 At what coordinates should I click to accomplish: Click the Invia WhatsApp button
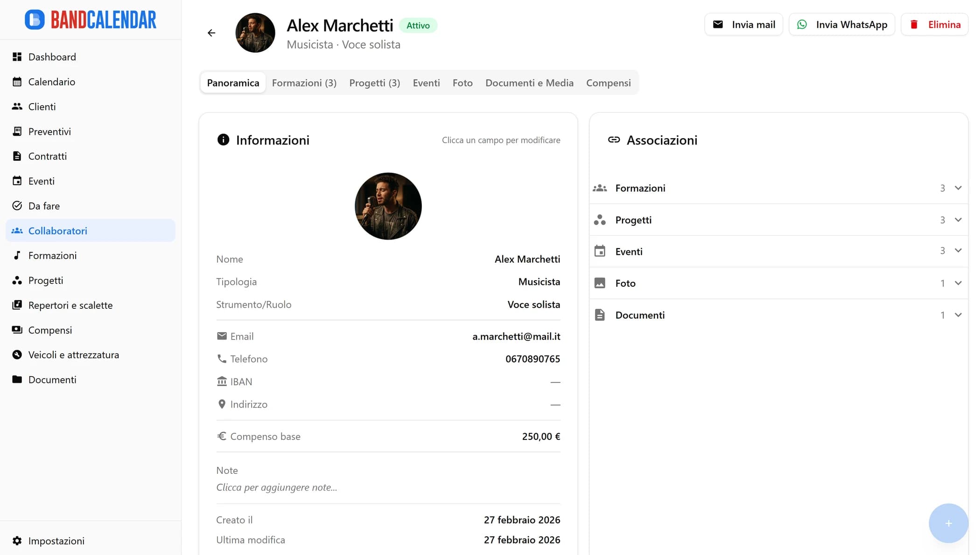[841, 24]
